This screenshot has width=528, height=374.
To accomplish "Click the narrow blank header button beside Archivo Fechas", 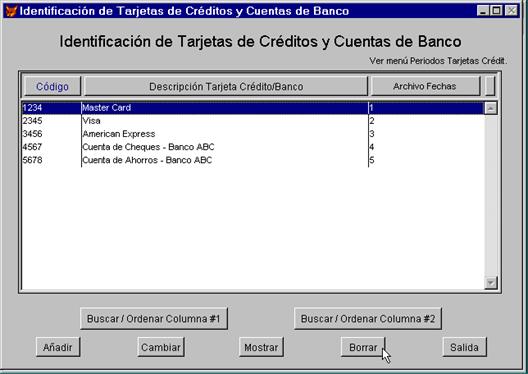I will point(490,87).
